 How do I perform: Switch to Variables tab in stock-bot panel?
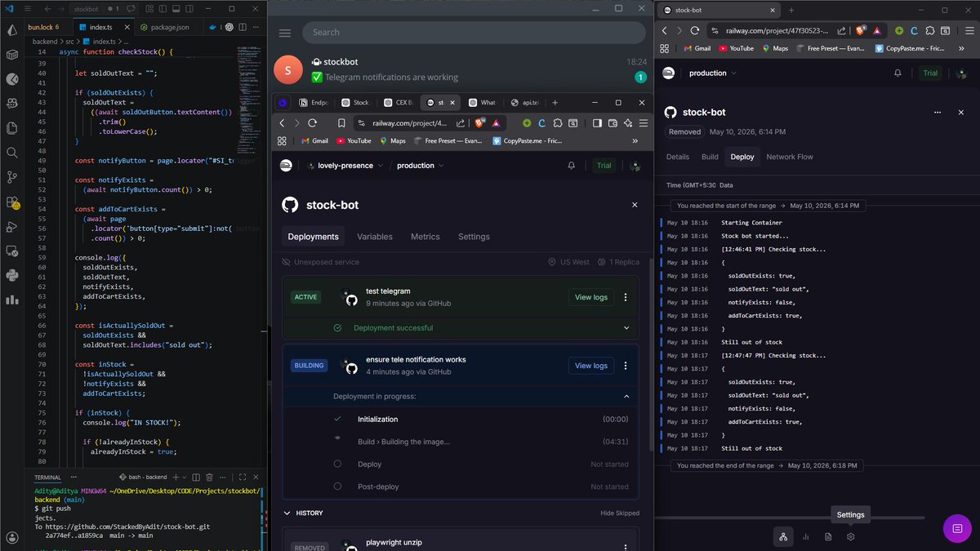tap(375, 237)
